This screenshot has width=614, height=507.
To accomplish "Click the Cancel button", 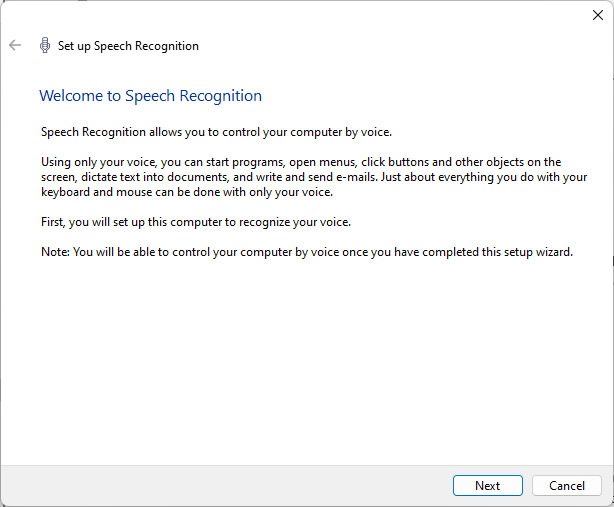I will (567, 485).
